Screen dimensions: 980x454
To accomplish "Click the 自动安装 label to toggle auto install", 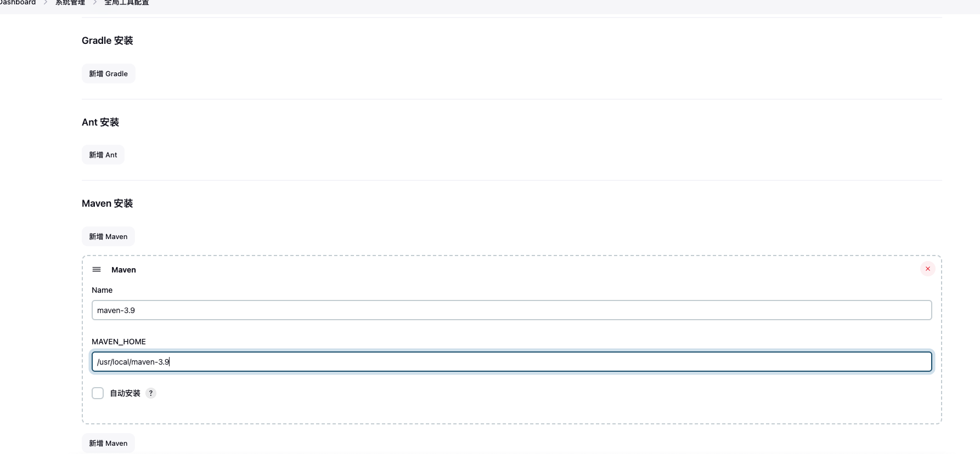I will click(x=125, y=393).
